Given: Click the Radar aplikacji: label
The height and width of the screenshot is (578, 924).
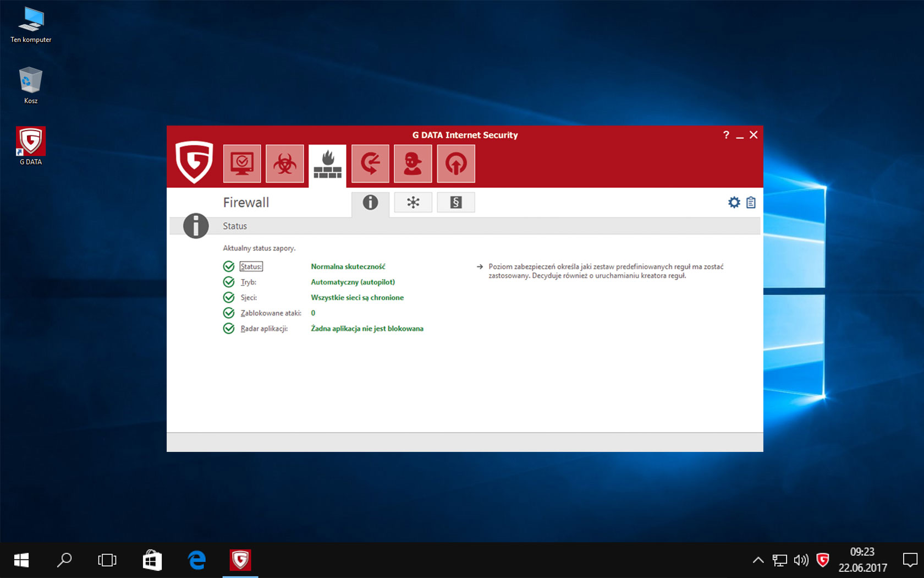Looking at the screenshot, I should coord(264,329).
